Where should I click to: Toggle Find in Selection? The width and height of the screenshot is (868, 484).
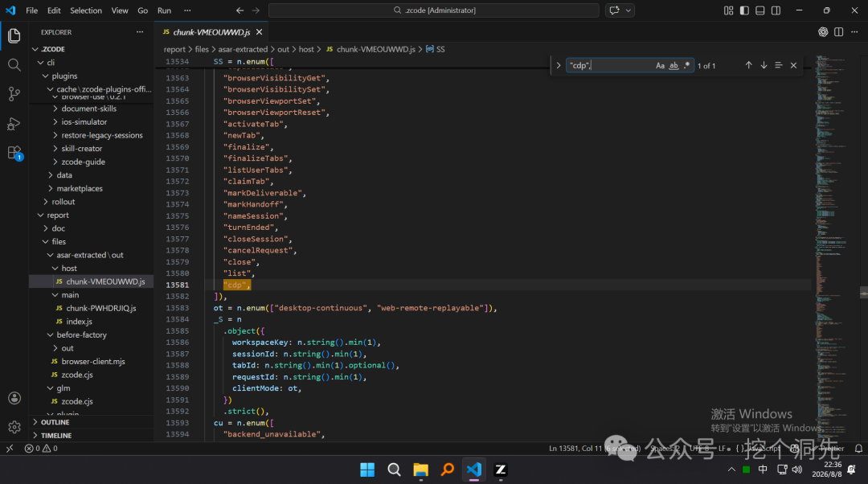(x=778, y=65)
